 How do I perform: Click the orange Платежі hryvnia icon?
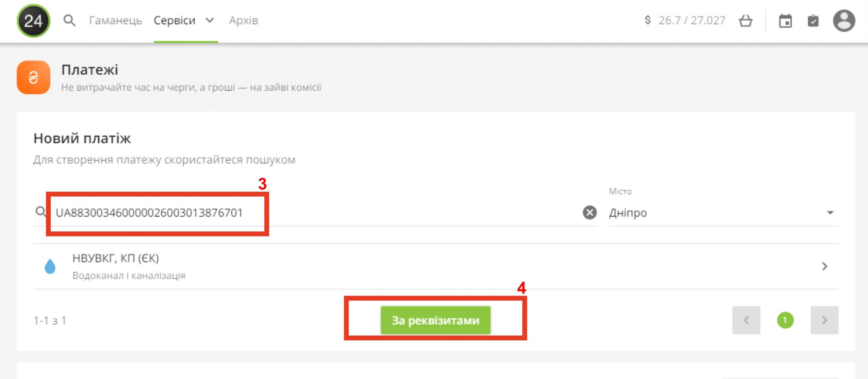[33, 77]
